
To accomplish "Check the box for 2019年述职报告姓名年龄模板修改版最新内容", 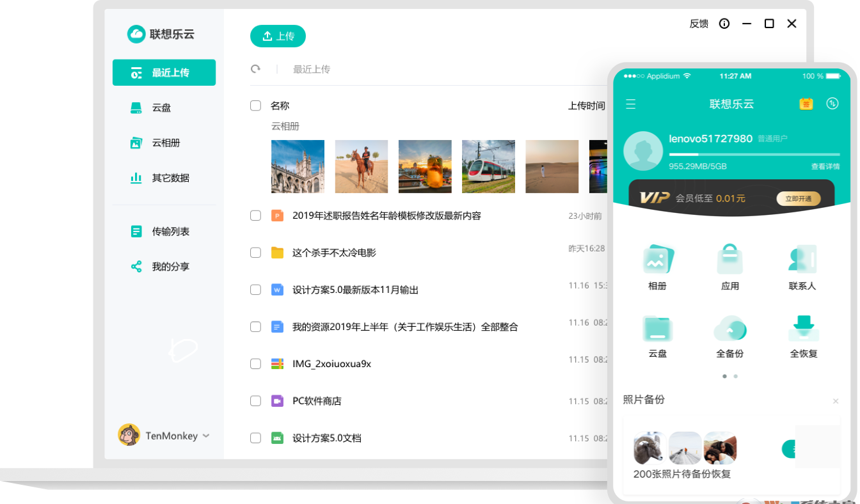I will 255,216.
